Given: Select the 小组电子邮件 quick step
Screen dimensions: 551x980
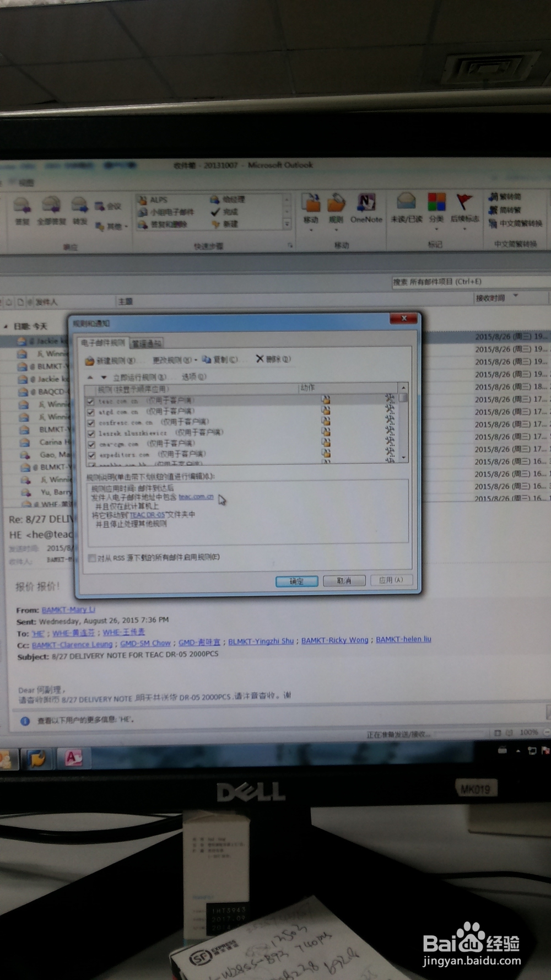Looking at the screenshot, I should click(x=166, y=212).
